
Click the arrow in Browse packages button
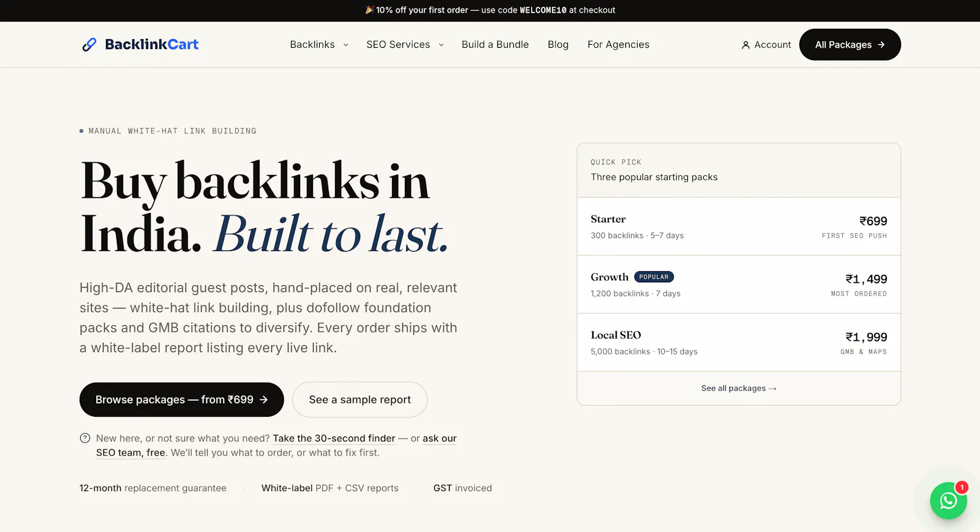[264, 400]
